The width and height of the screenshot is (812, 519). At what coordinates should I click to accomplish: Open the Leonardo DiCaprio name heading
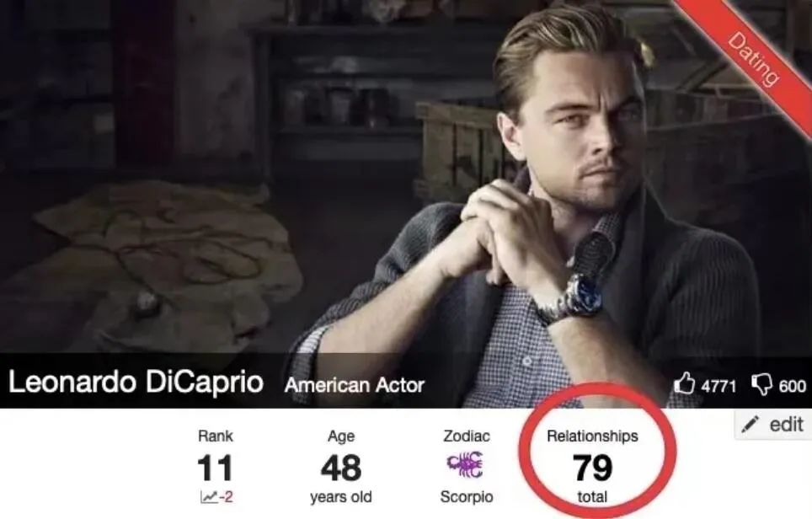(136, 383)
